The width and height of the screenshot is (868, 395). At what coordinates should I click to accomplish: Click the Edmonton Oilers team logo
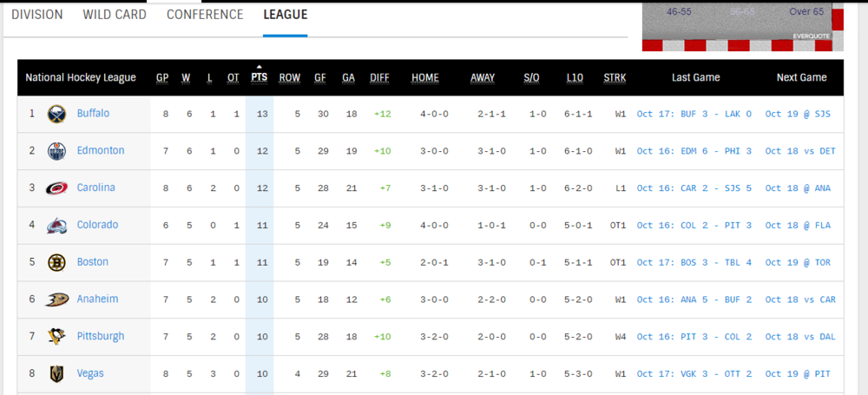pos(56,151)
